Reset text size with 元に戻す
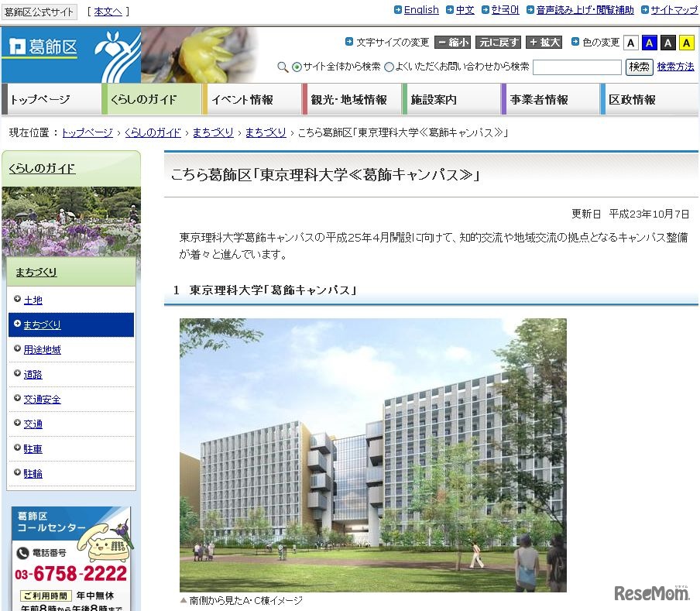This screenshot has width=700, height=611. (x=499, y=43)
